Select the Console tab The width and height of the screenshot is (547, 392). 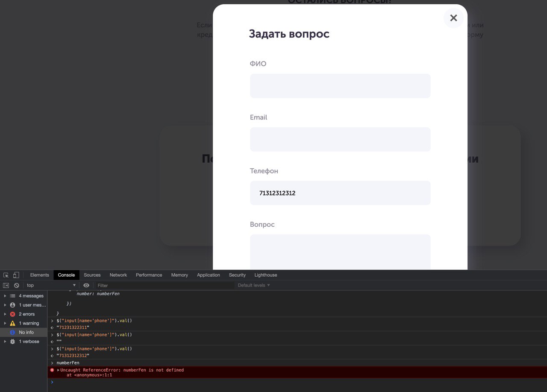pyautogui.click(x=66, y=275)
